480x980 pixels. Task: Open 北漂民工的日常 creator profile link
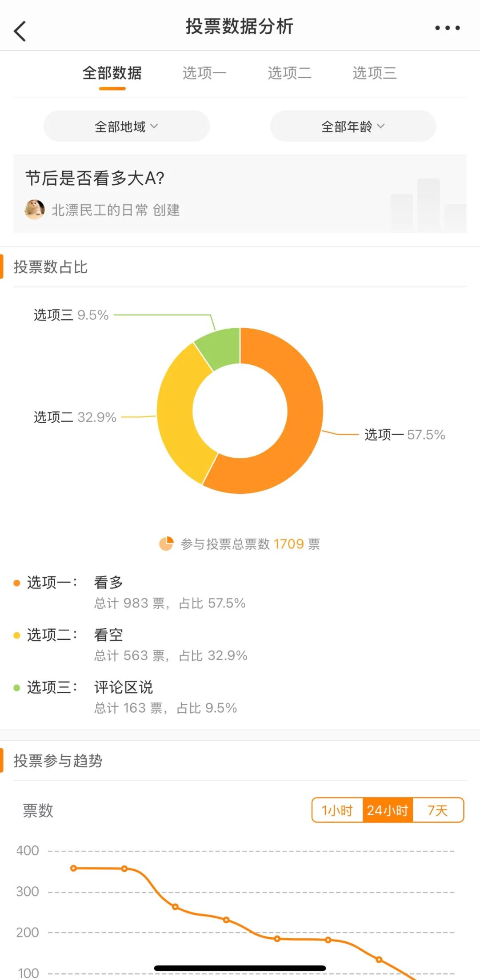tap(100, 210)
